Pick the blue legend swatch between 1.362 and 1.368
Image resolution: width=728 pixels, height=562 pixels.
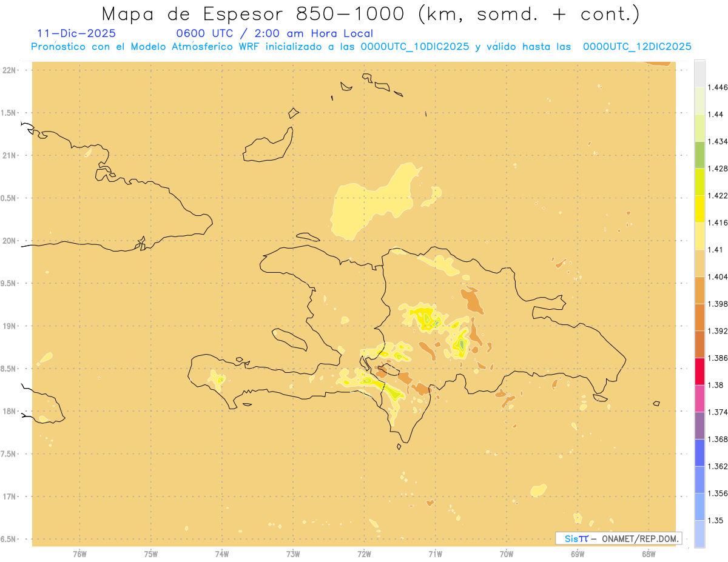tap(699, 452)
